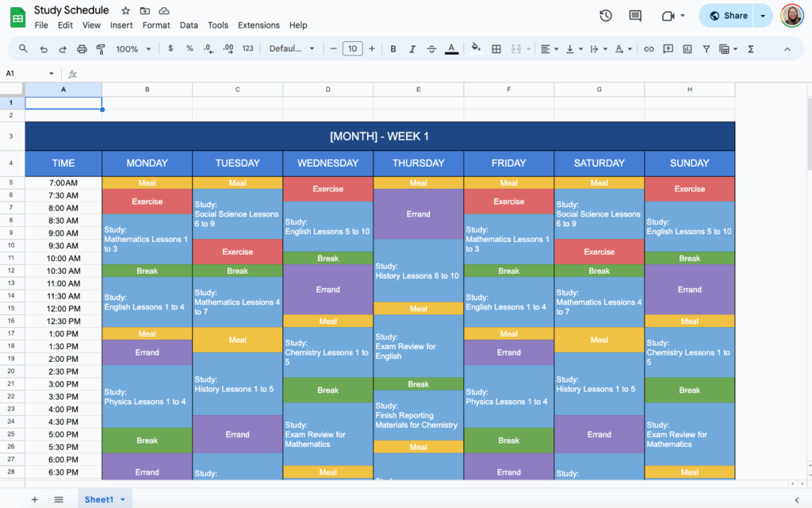Switch to the Sheet1 tab
Image resolution: width=812 pixels, height=508 pixels.
click(99, 499)
